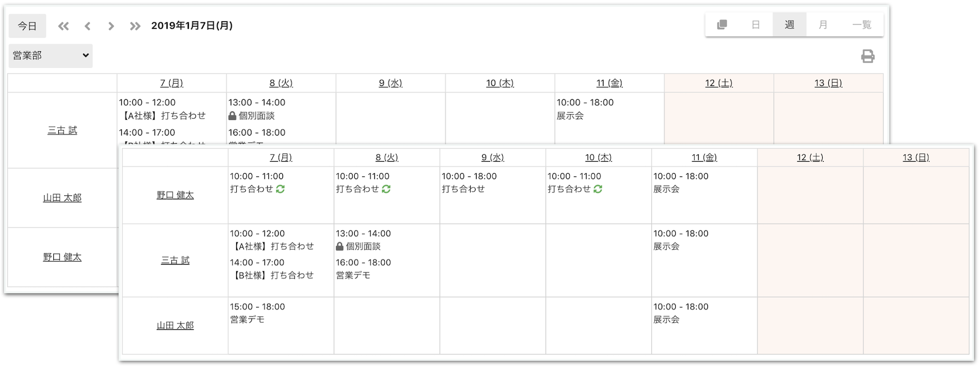The image size is (980, 368).
Task: Jump forward with the double-right arrow
Action: 135,26
